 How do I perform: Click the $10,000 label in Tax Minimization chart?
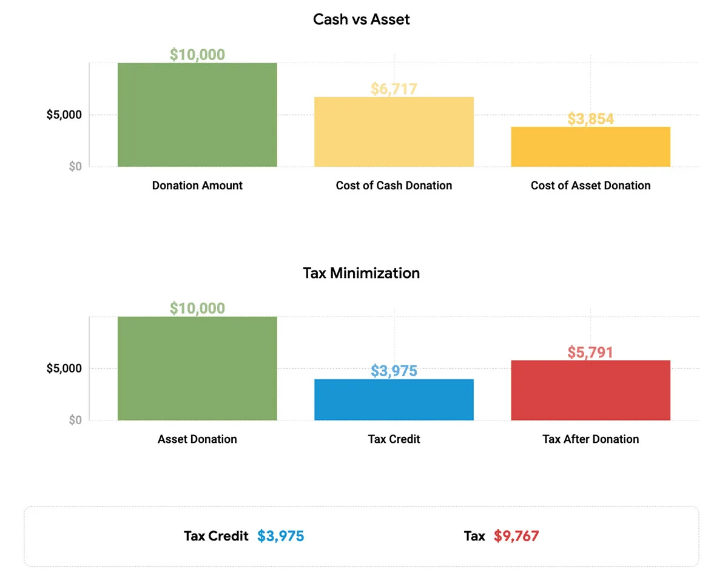(197, 308)
